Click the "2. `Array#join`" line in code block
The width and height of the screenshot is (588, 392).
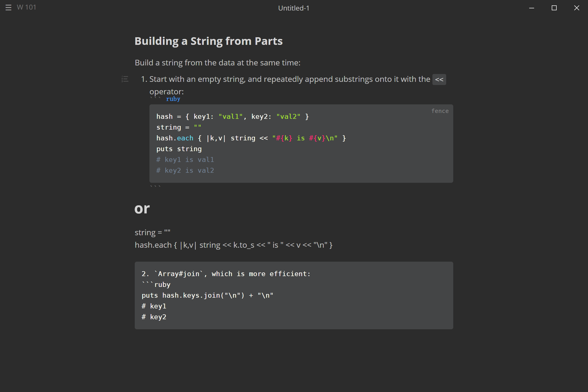point(226,274)
